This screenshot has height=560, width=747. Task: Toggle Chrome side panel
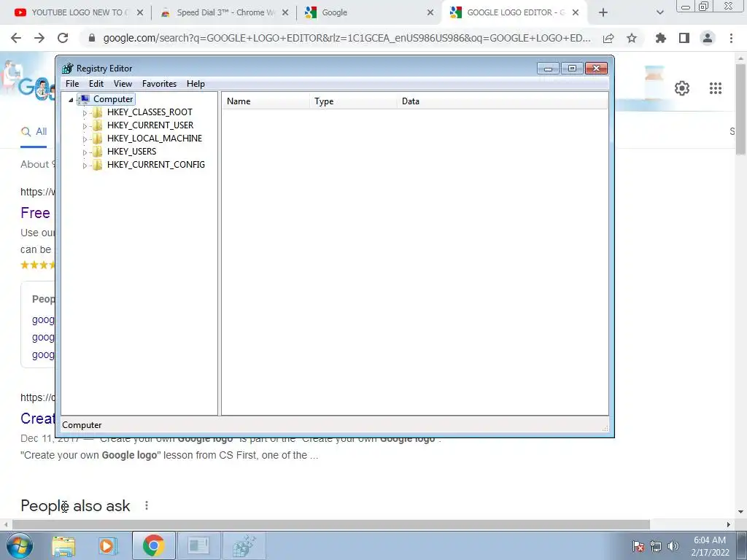[x=684, y=38]
